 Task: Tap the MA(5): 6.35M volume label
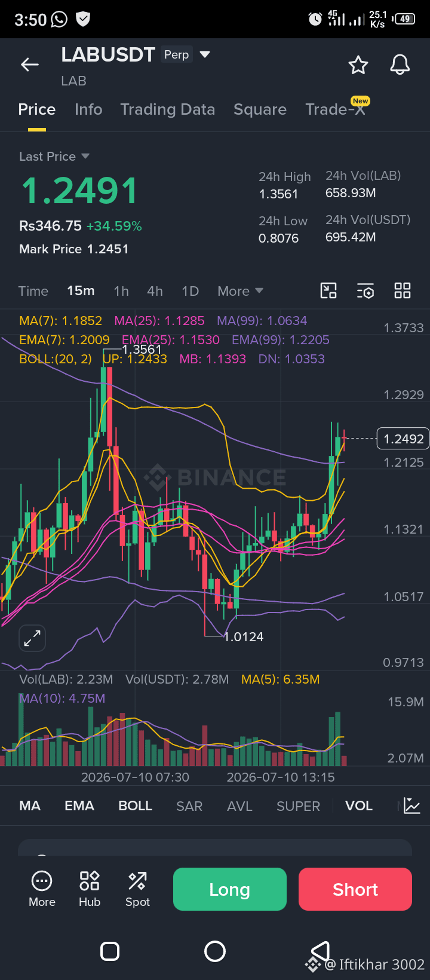281,679
